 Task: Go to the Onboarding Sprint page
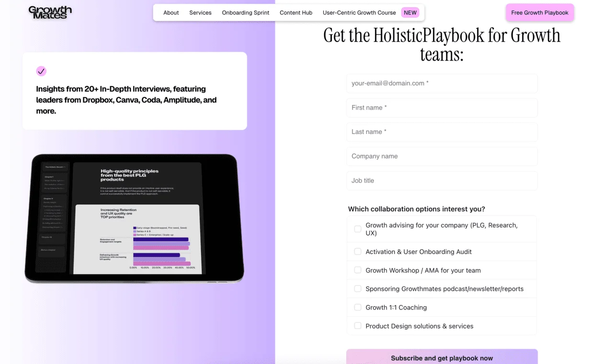click(245, 13)
